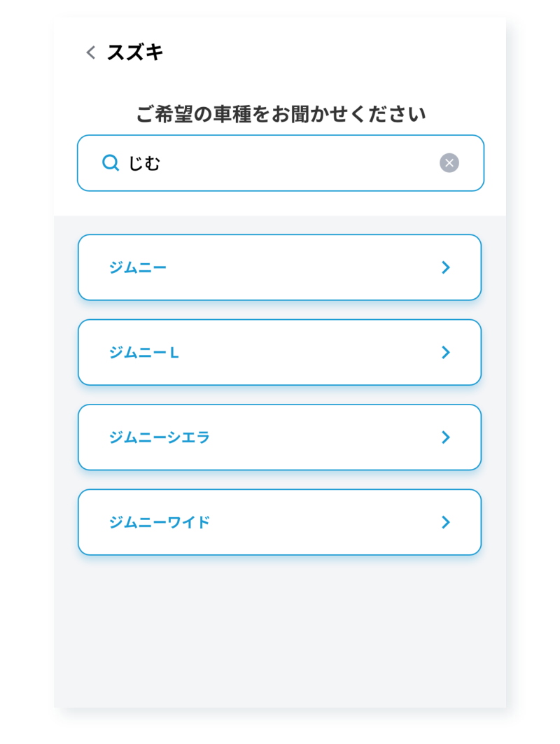Click the スズキ header label
This screenshot has width=560, height=744.
135,52
